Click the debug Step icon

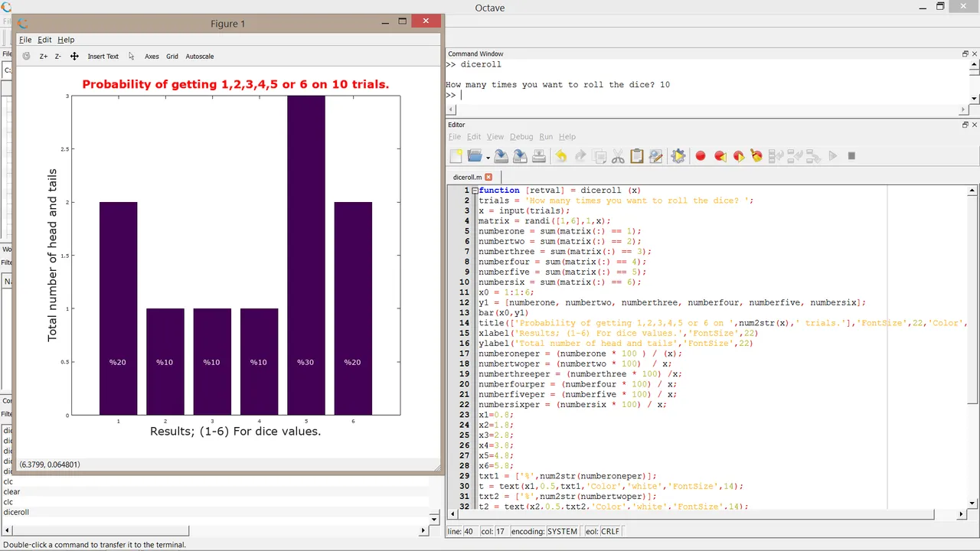coord(776,156)
